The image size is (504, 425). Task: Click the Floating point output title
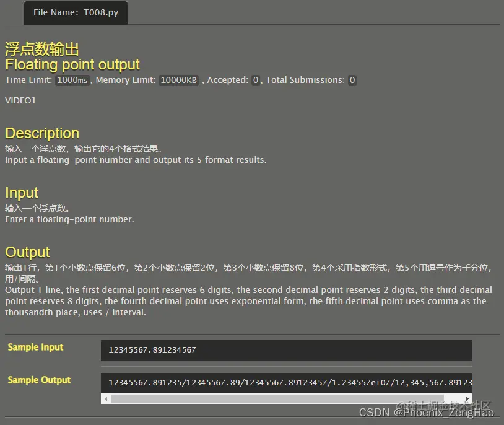[72, 64]
